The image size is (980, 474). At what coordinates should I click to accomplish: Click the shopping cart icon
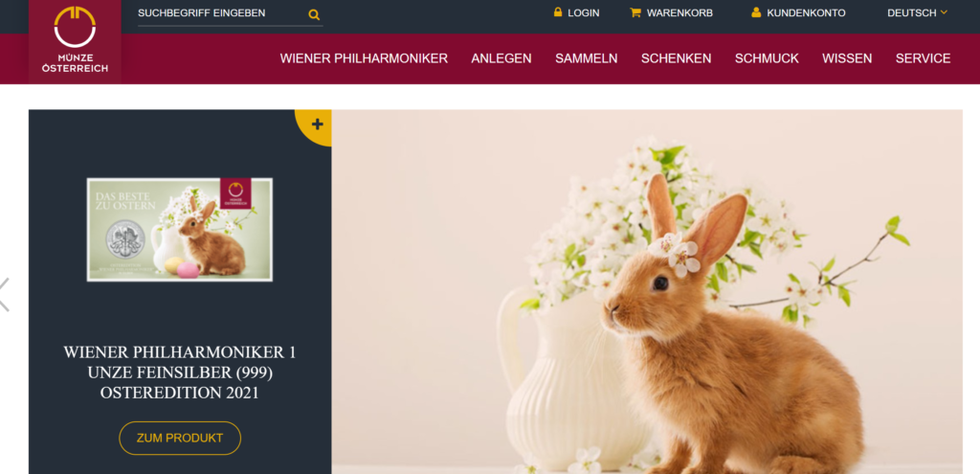pyautogui.click(x=635, y=12)
